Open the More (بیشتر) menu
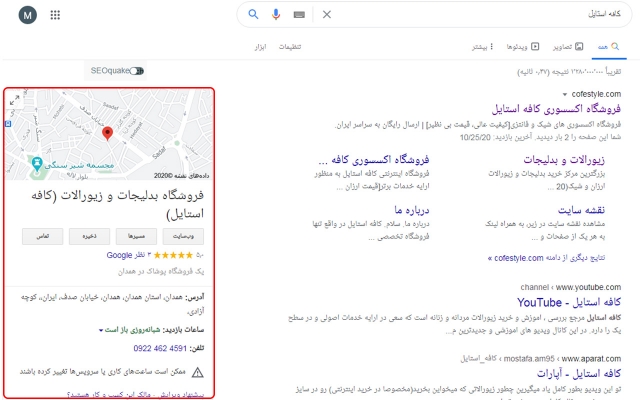 [x=483, y=47]
